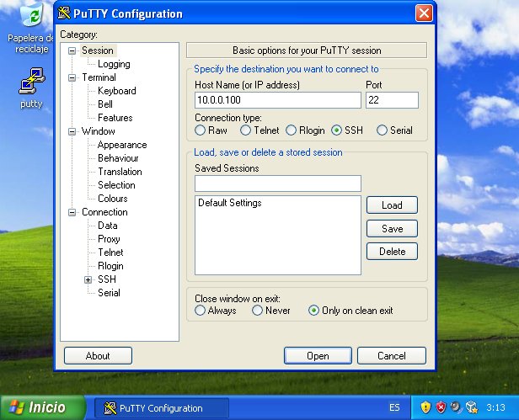Open the putty desktop shortcut icon
Image resolution: width=519 pixels, height=420 pixels.
point(31,81)
